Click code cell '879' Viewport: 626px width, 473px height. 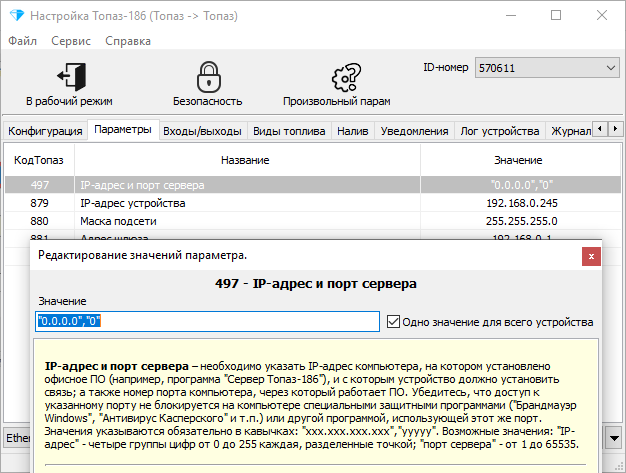click(40, 203)
